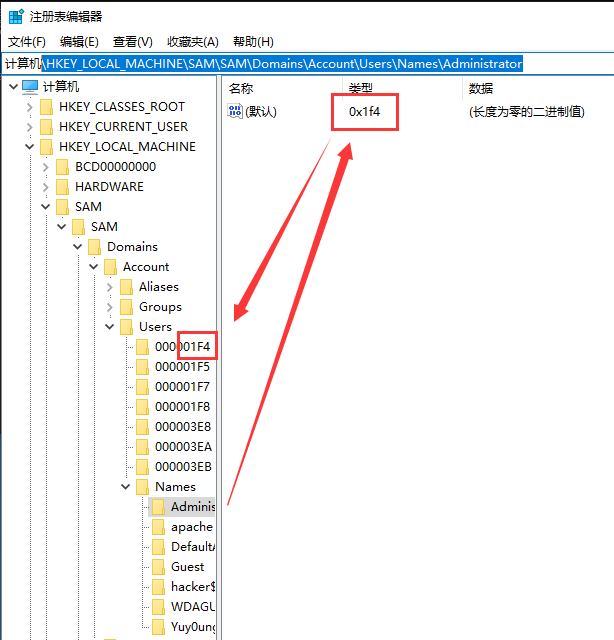Viewport: 614px width, 640px height.
Task: Click the 000001F8 folder icon
Action: coord(142,407)
